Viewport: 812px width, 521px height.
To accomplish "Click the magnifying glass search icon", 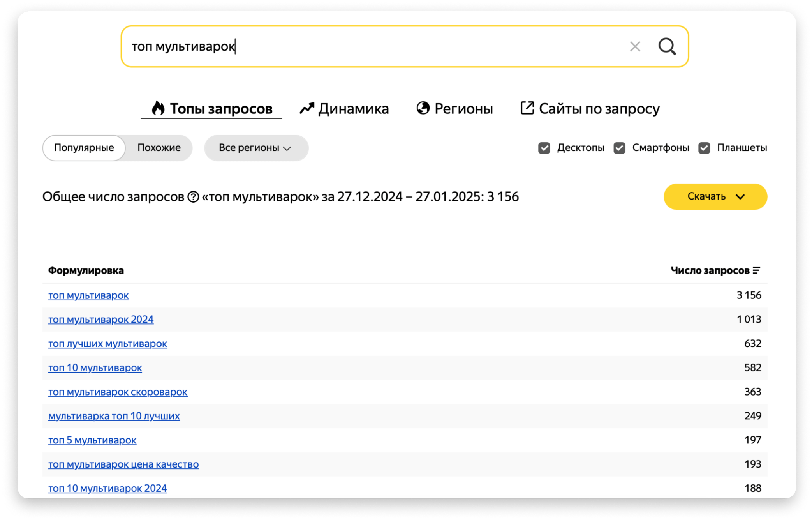I will pyautogui.click(x=667, y=46).
